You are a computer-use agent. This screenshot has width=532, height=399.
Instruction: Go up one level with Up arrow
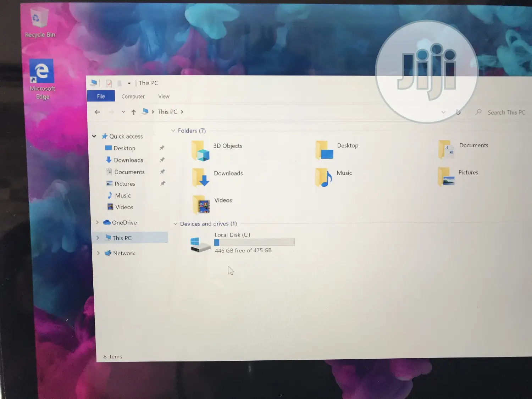(134, 112)
